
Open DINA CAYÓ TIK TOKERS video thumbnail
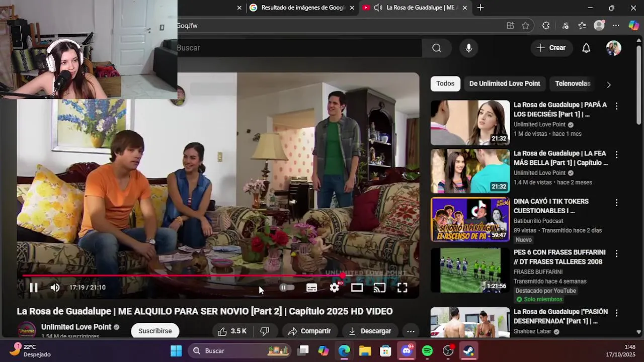(x=470, y=219)
